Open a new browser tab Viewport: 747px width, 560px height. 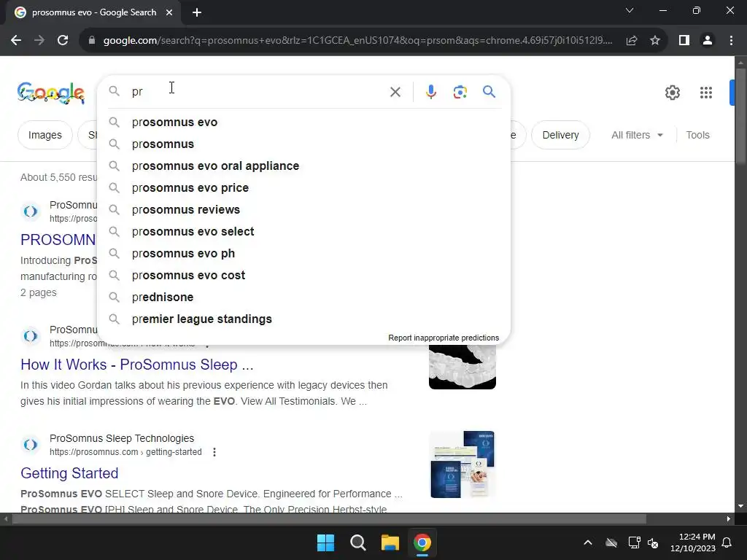pos(197,12)
